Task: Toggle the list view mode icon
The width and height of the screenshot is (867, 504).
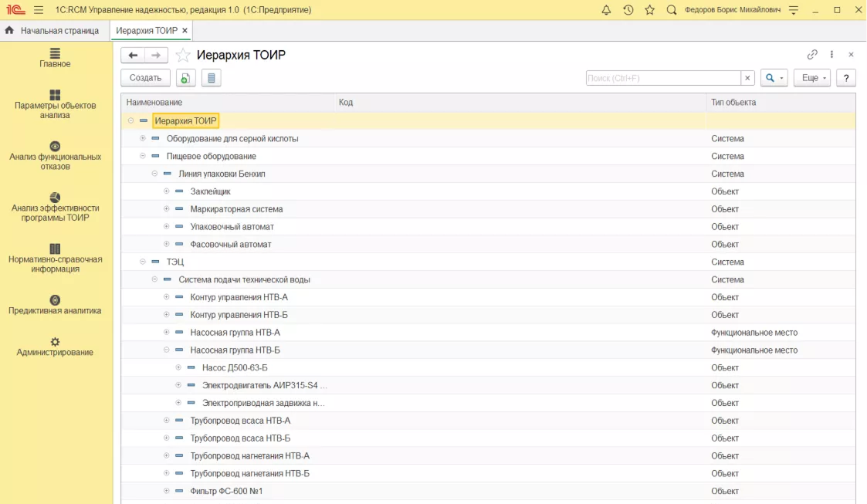Action: [212, 78]
